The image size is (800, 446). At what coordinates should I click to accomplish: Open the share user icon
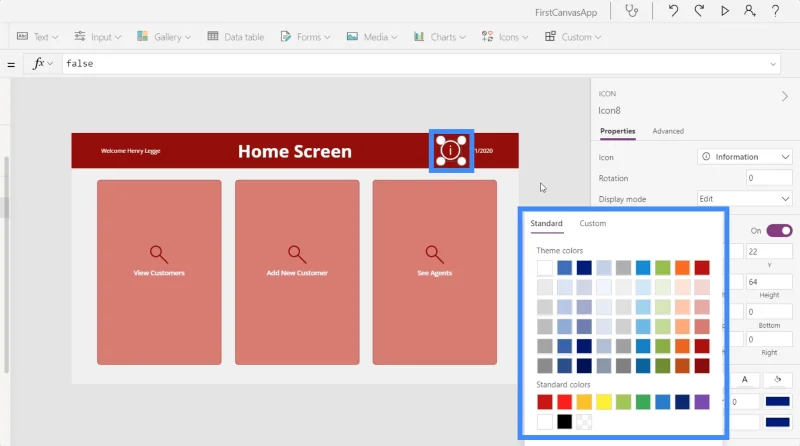click(749, 11)
